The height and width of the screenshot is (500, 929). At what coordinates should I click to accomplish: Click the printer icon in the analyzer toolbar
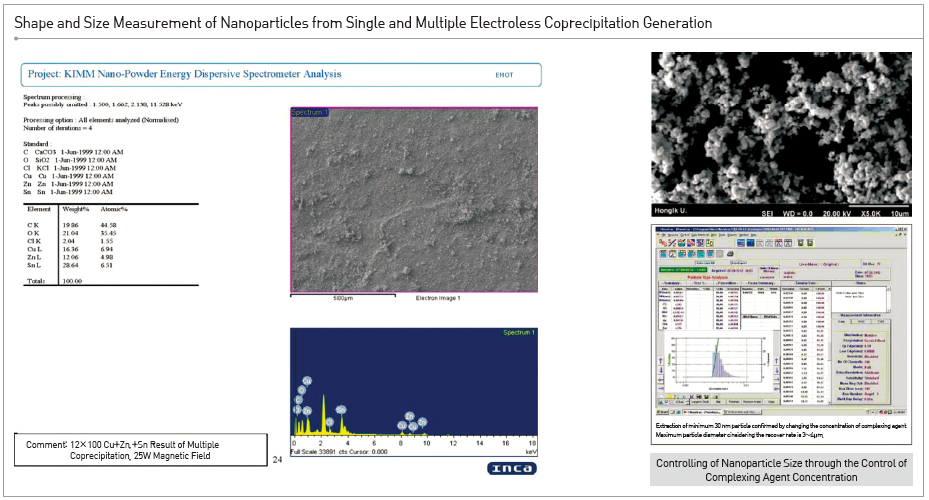731,254
